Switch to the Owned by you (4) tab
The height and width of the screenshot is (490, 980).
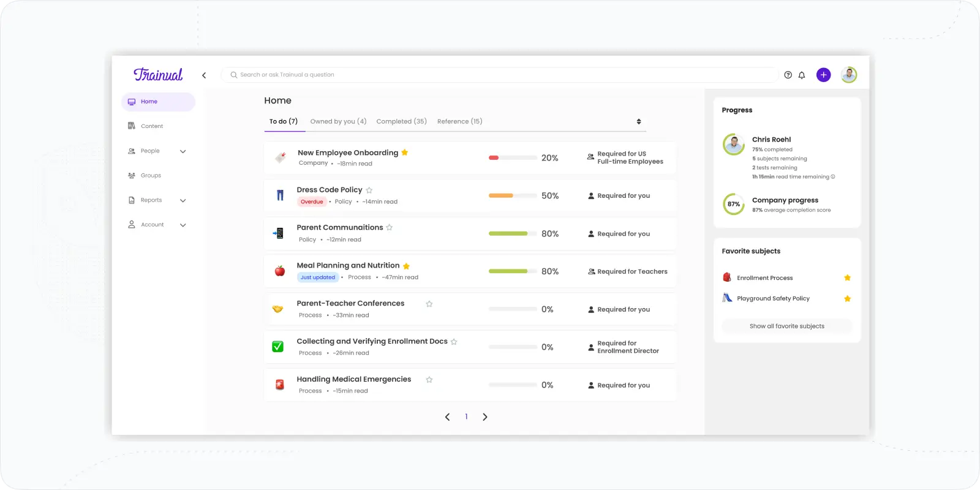[338, 121]
